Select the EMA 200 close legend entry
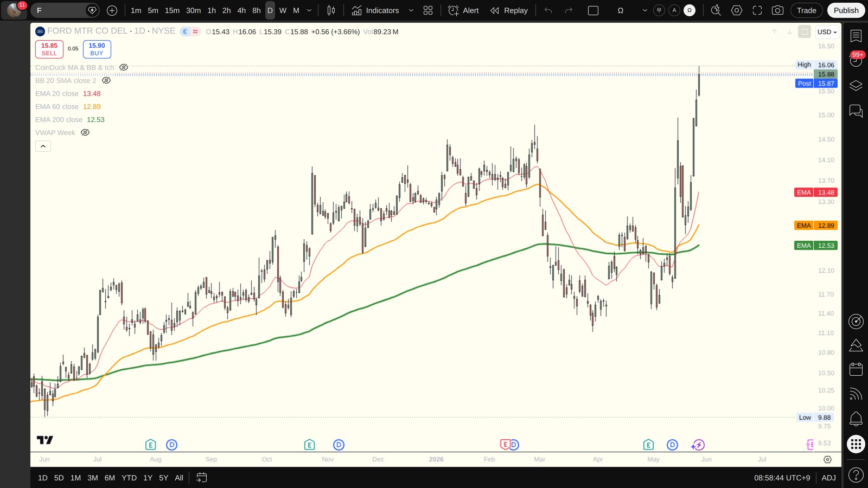This screenshot has width=868, height=488. (59, 120)
